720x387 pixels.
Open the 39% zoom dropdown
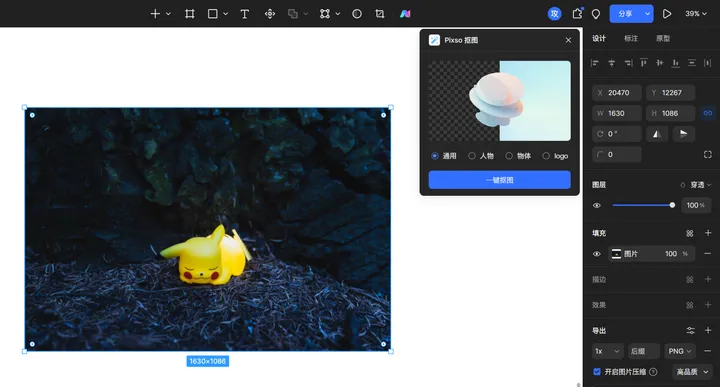[x=696, y=14]
